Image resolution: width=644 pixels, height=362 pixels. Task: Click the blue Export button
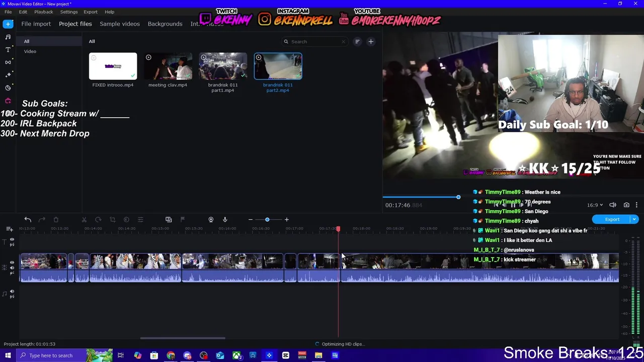click(x=612, y=219)
